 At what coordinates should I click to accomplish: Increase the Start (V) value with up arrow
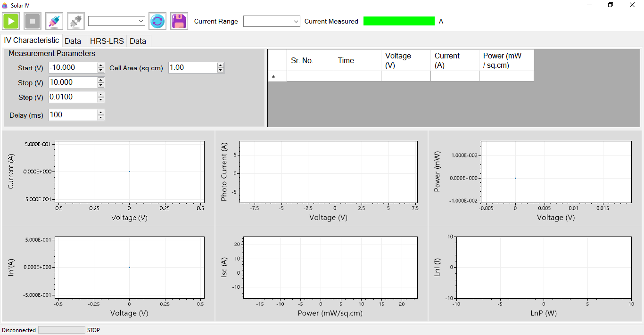click(x=101, y=65)
